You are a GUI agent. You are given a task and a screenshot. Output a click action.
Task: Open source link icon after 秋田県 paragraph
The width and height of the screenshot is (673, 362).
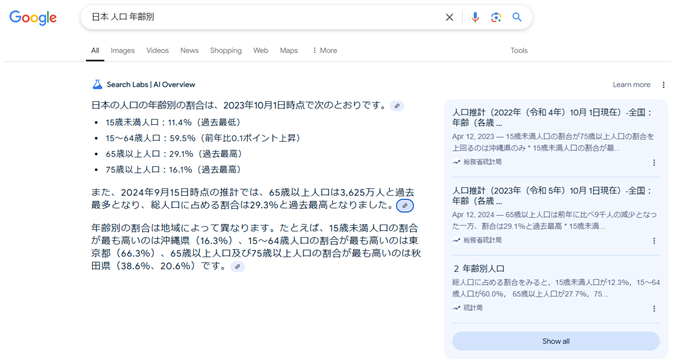(237, 267)
